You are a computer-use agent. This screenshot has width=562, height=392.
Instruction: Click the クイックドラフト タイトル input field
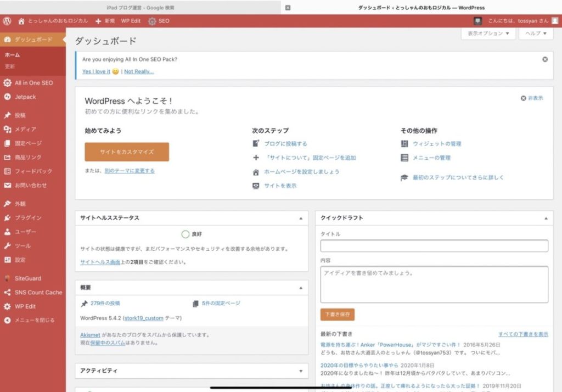pyautogui.click(x=434, y=246)
